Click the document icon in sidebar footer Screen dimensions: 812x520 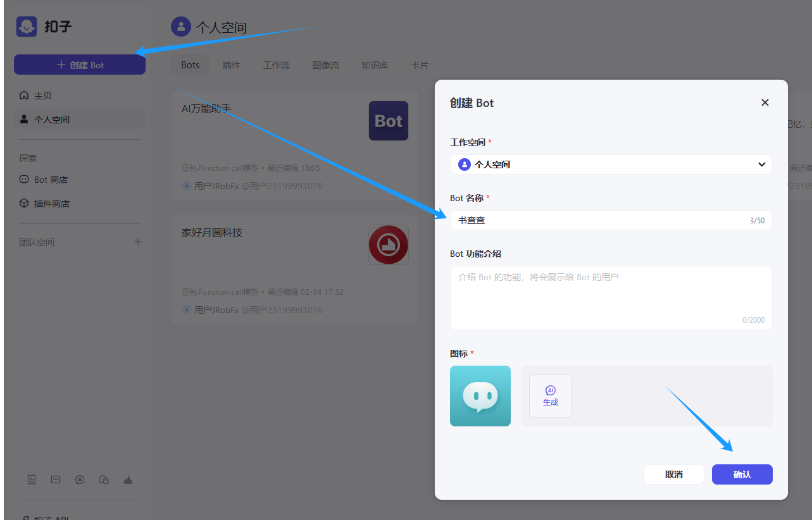point(32,480)
